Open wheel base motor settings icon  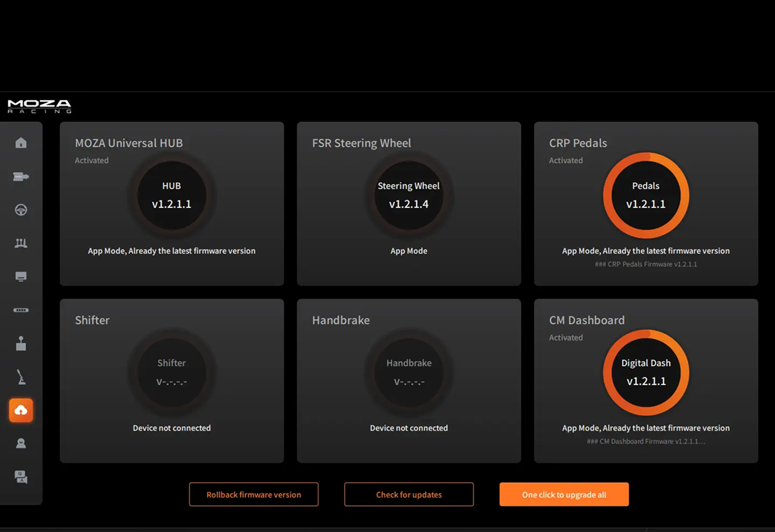pyautogui.click(x=21, y=177)
